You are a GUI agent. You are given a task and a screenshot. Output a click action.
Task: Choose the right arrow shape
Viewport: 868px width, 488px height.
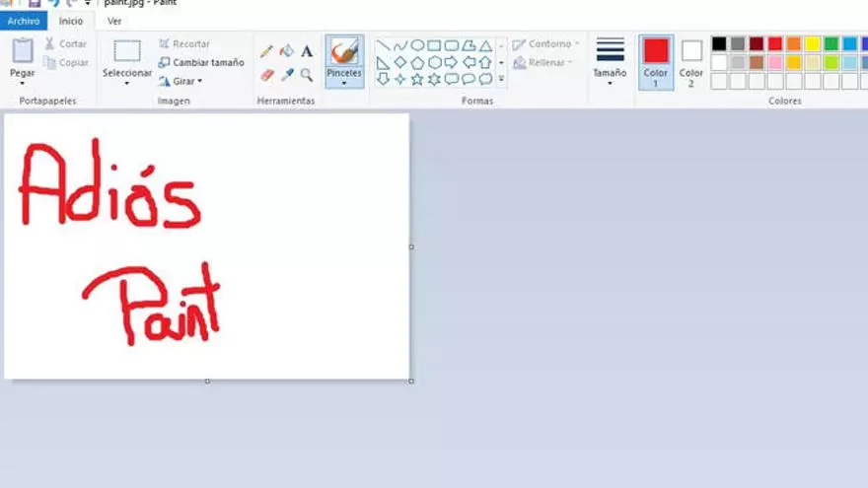(452, 62)
